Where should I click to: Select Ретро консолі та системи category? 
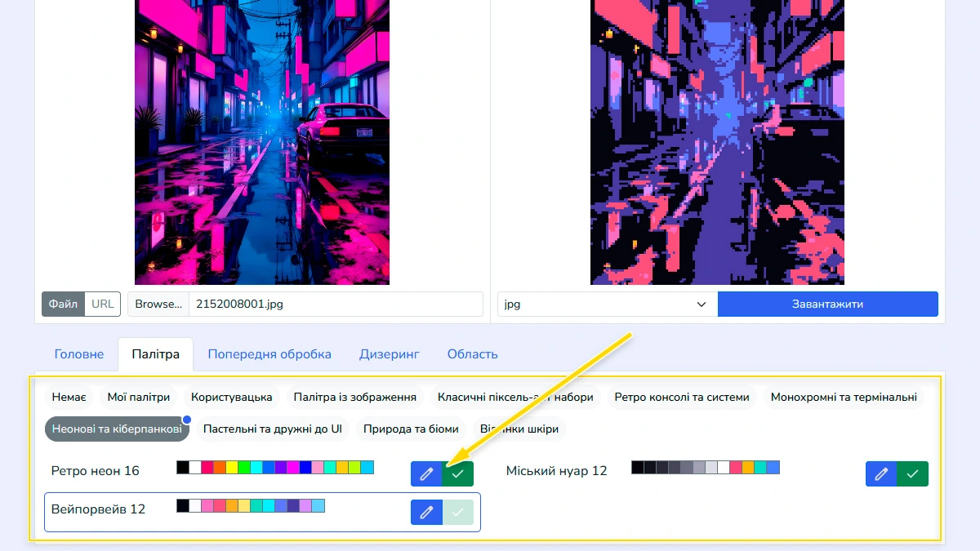pyautogui.click(x=681, y=398)
